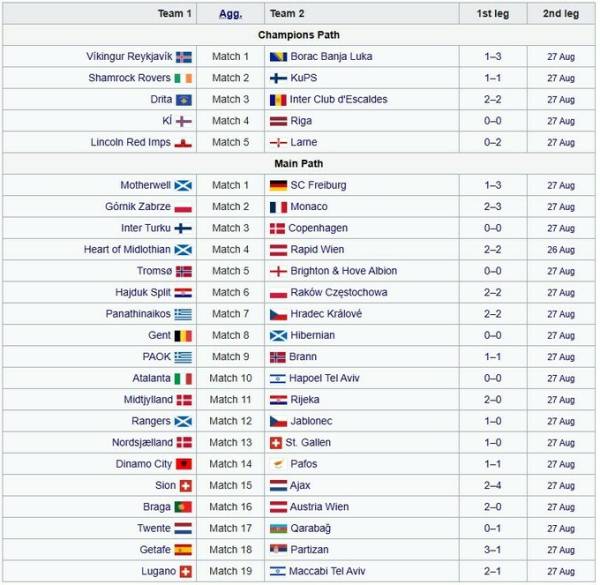600x585 pixels.
Task: Click Latvia flag beside Riga
Action: (278, 121)
